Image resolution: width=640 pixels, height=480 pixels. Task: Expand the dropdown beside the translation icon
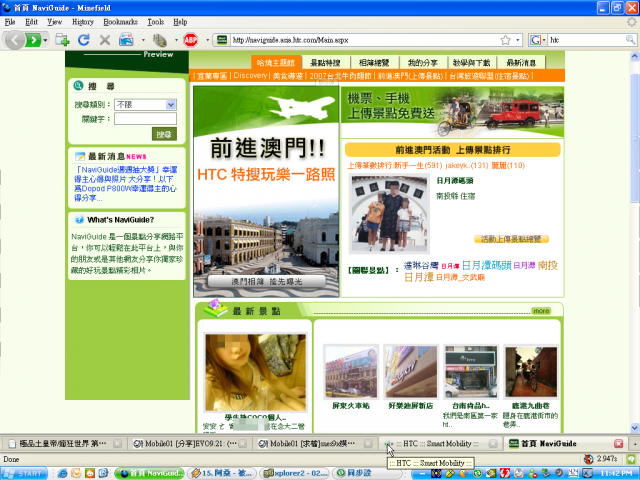176,40
